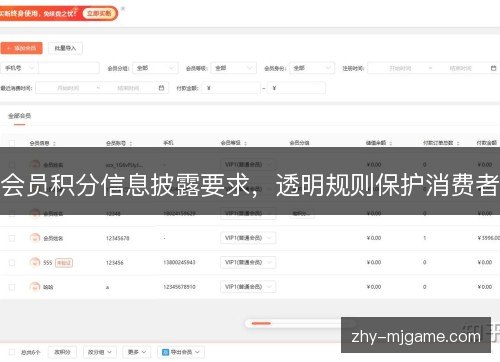Click the 注册时间 start date field

tap(400, 68)
